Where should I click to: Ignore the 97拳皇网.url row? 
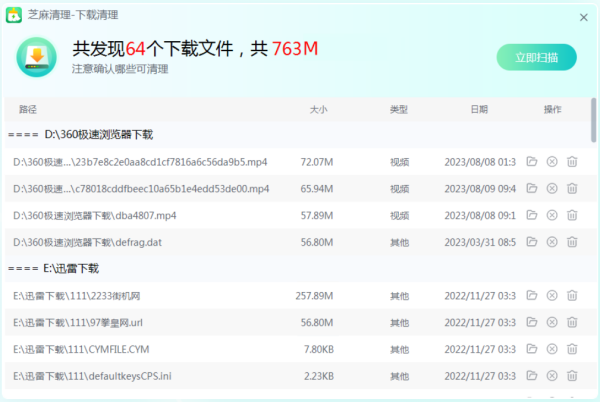coord(552,322)
